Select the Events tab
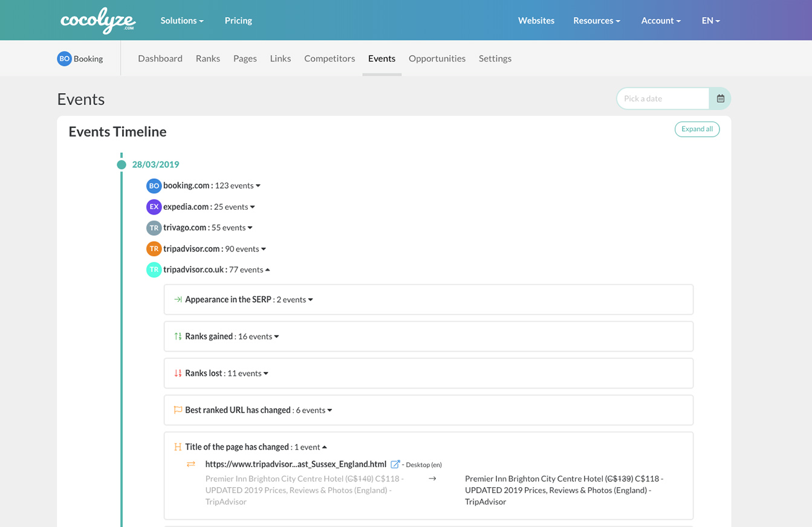The height and width of the screenshot is (527, 812). click(x=382, y=59)
